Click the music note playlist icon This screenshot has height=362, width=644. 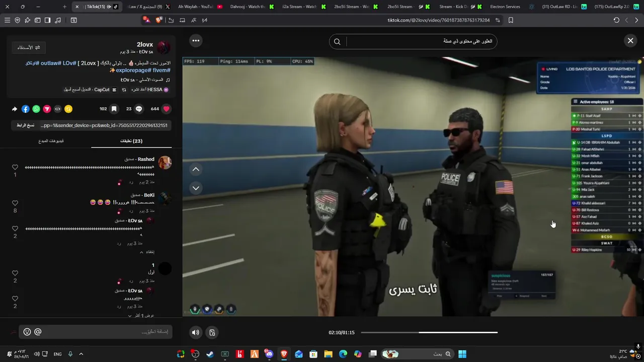pos(58,20)
